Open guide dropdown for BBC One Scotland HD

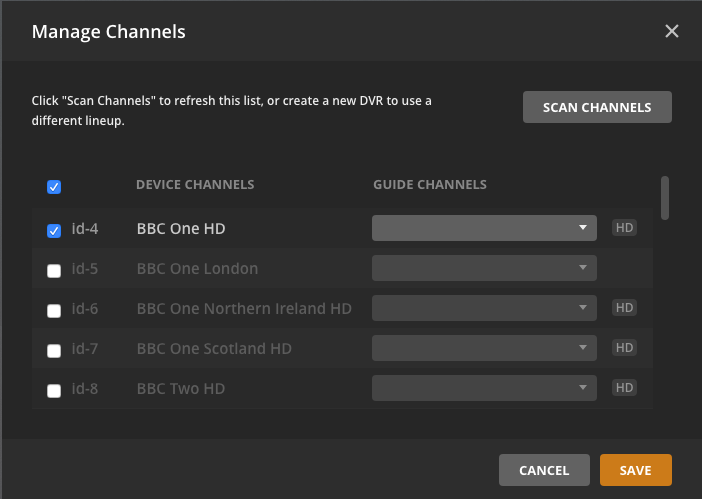point(484,348)
